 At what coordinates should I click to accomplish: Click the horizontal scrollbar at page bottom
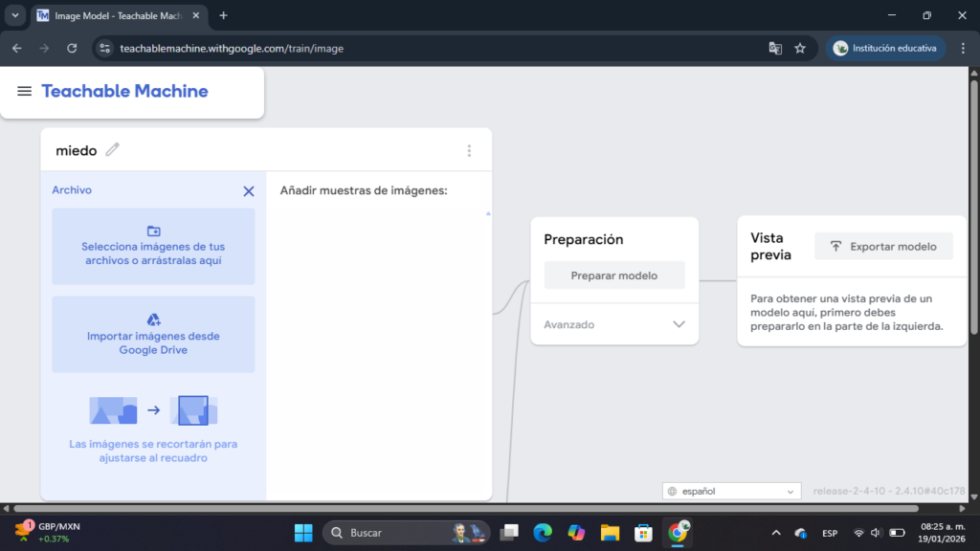click(x=479, y=508)
